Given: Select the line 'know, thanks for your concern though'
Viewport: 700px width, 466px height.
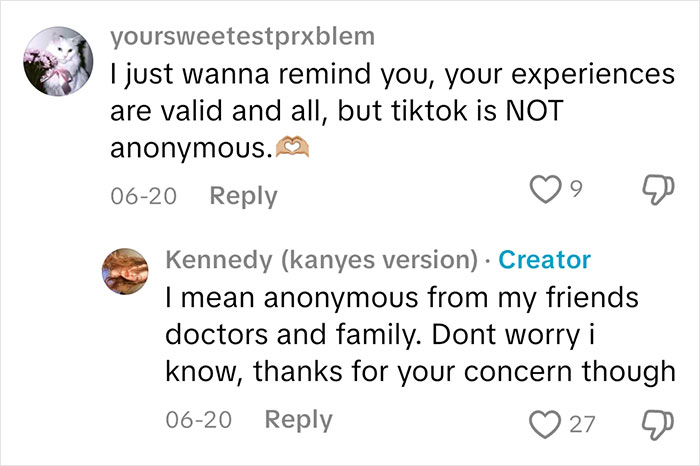Looking at the screenshot, I should [420, 372].
